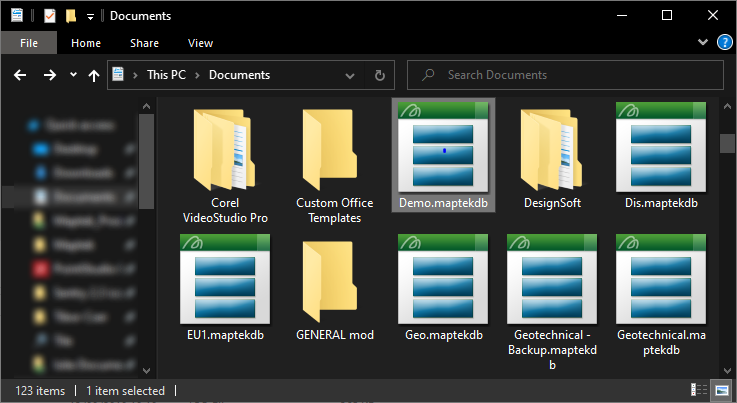The height and width of the screenshot is (403, 737).
Task: Select the EU1.maptekdb database icon
Action: [x=225, y=279]
